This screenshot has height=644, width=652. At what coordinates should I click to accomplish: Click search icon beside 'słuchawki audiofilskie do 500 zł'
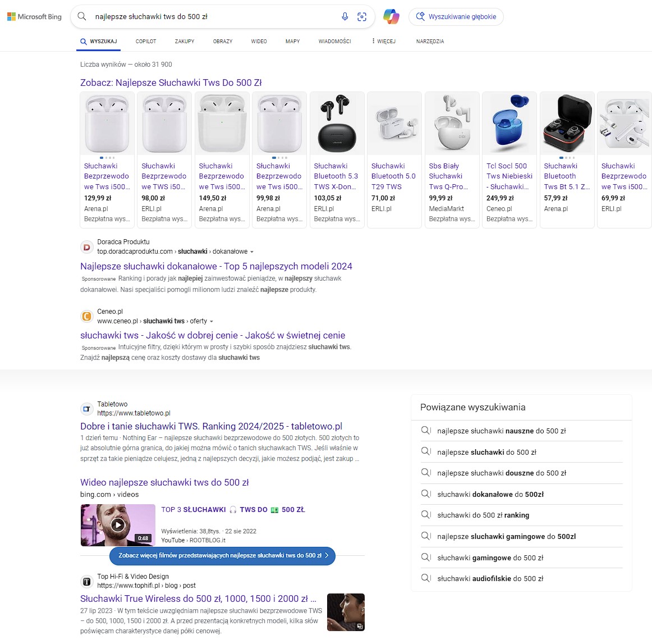point(426,578)
